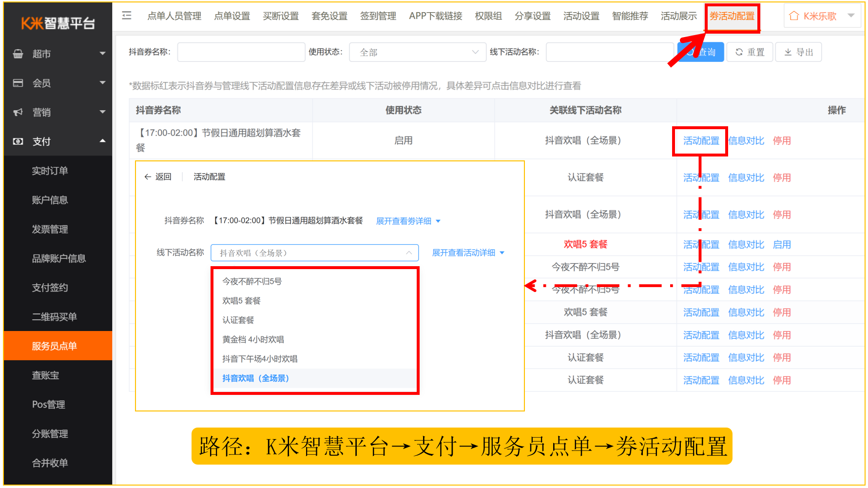Click the 关联线下活动名称 column header

point(585,110)
